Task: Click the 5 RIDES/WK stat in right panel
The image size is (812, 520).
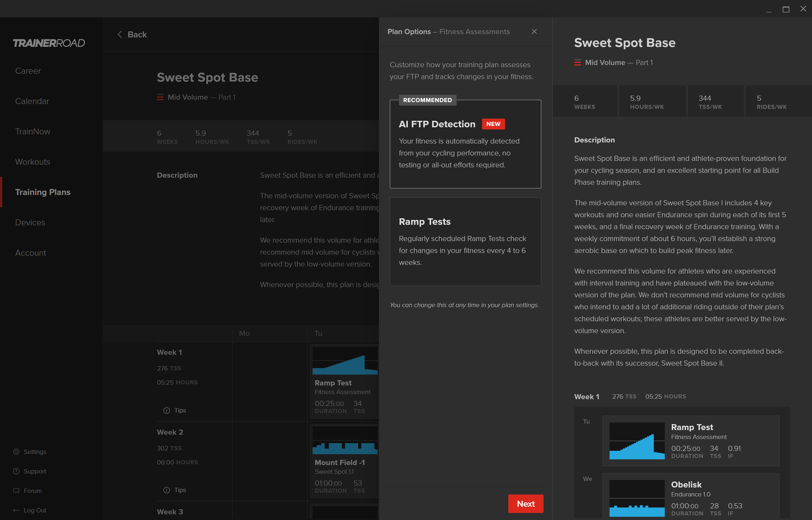Action: (x=771, y=102)
